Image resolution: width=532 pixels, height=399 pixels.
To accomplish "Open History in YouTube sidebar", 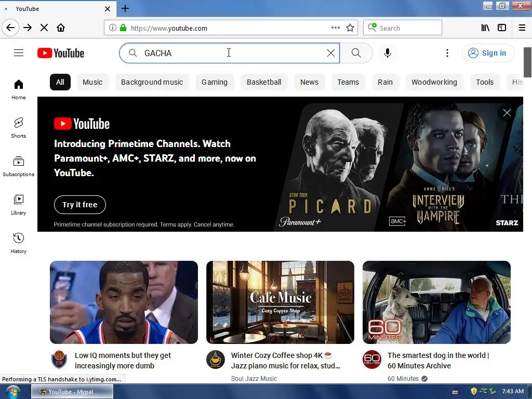I will point(19,243).
